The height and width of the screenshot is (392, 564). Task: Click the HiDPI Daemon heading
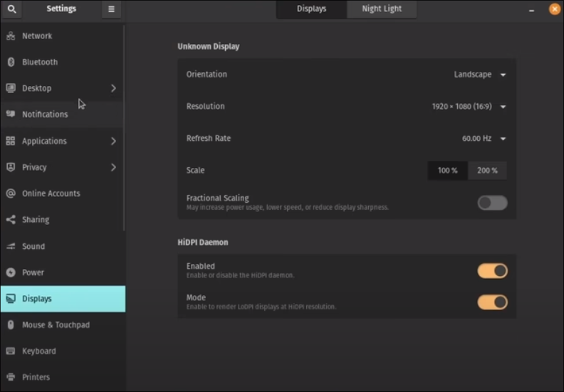pos(203,242)
